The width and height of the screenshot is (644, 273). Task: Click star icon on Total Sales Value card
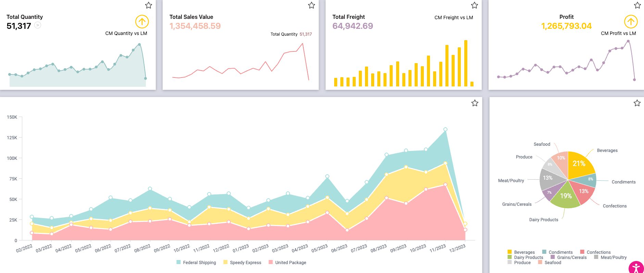tap(311, 5)
